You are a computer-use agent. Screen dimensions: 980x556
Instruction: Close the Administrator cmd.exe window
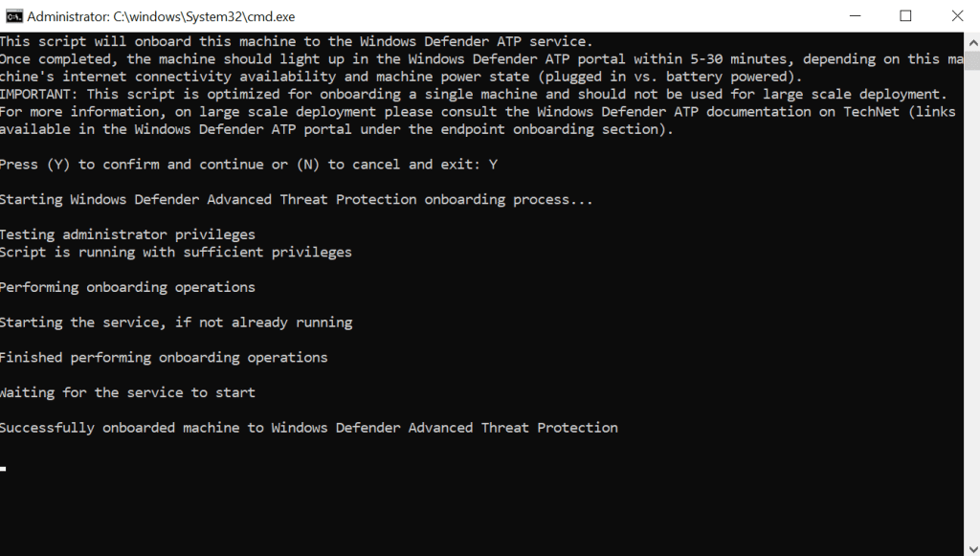pyautogui.click(x=957, y=16)
